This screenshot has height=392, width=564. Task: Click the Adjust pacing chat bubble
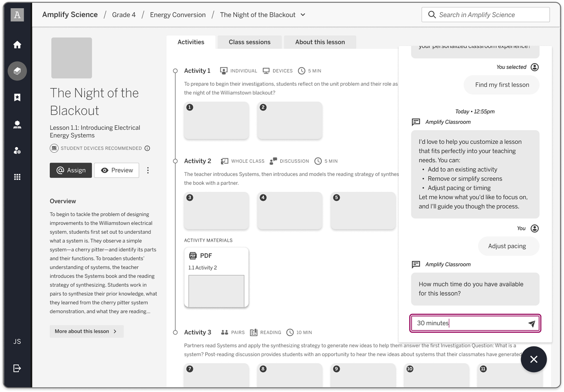509,246
